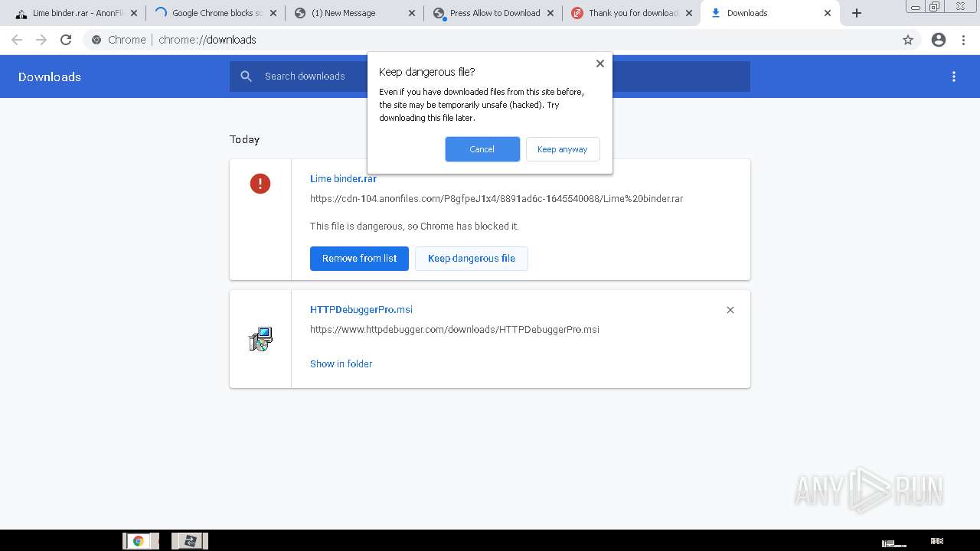Click the Chrome site info icon in address bar
Screen dimensions: 980x551
96,40
